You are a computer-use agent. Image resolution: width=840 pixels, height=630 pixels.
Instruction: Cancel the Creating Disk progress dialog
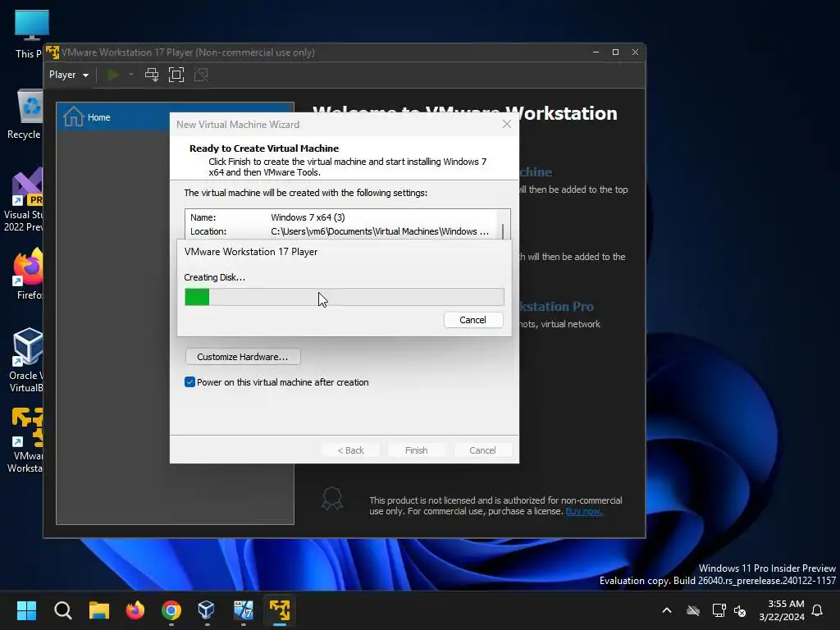473,320
